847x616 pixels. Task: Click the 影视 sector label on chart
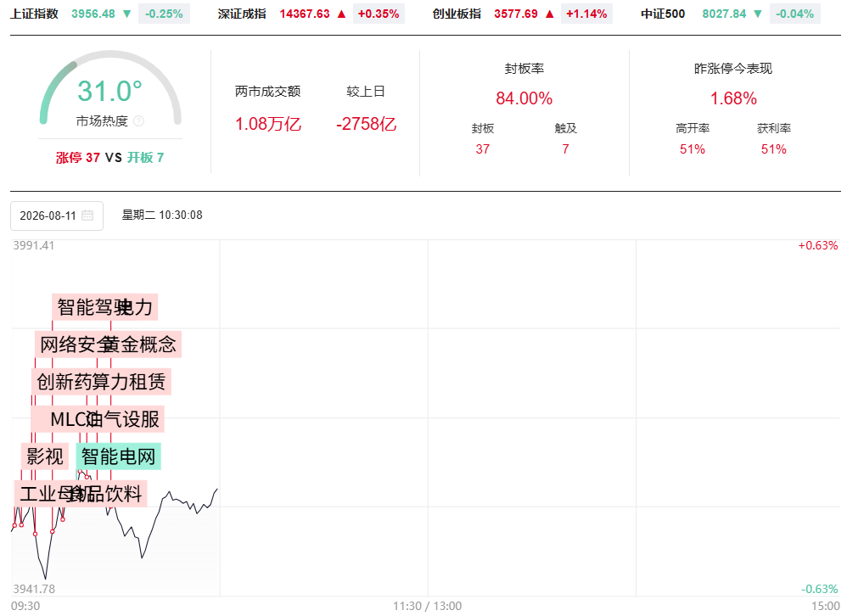tap(45, 456)
